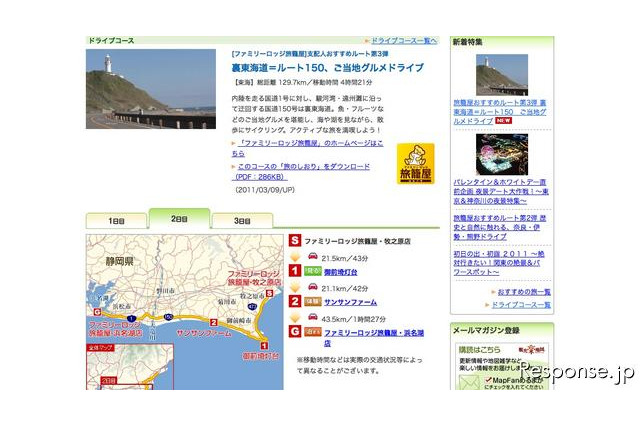Click the down arrow beside 43.5km/1時間27分
Screen dimensions: 640x426
(295, 317)
